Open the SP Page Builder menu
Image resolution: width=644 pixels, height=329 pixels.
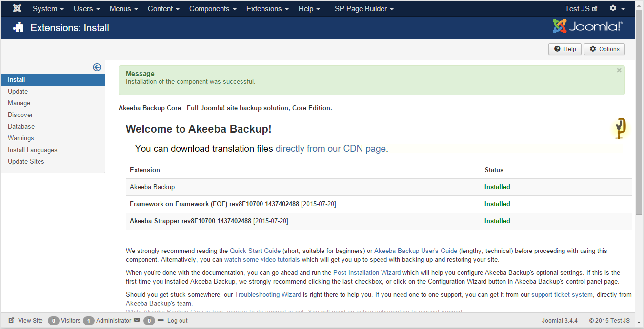tap(364, 8)
